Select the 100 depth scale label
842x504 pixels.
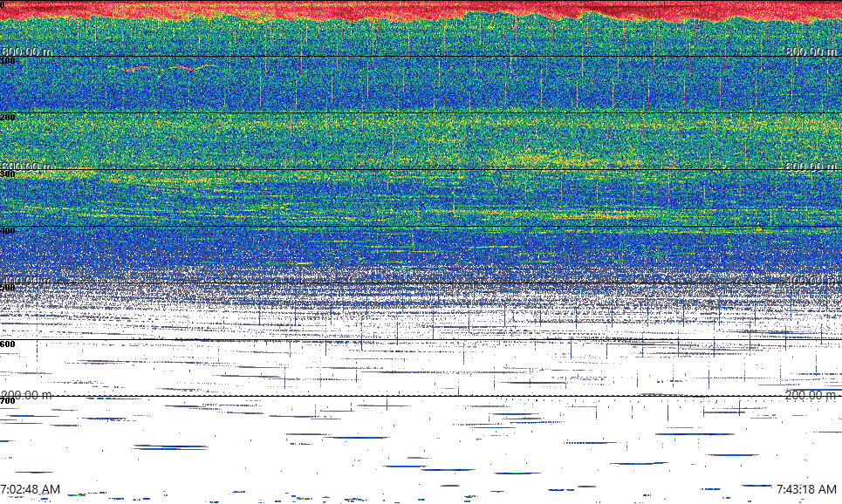pos(8,61)
